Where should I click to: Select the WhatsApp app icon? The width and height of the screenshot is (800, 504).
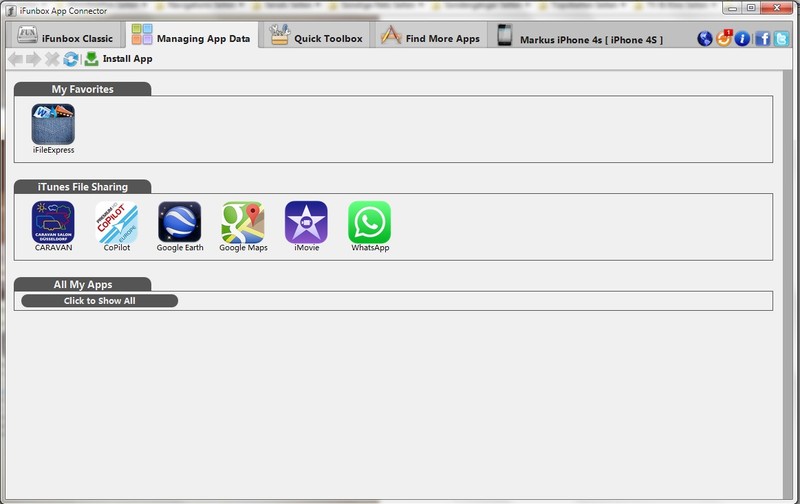pyautogui.click(x=369, y=222)
